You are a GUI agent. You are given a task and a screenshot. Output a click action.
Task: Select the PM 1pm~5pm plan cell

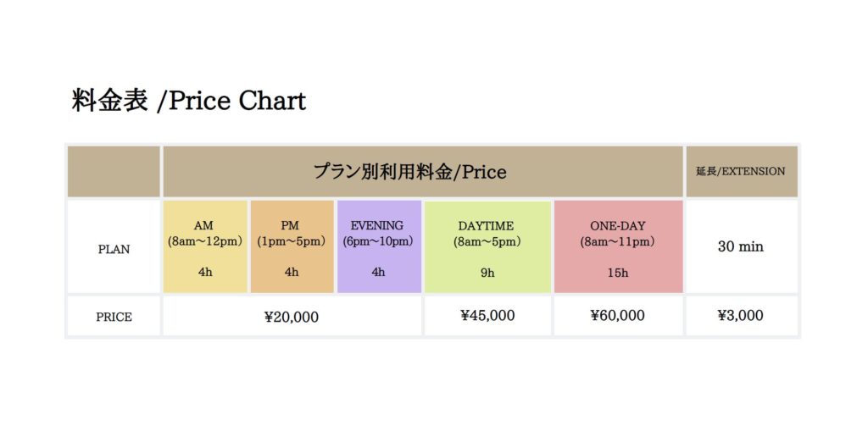pos(292,246)
